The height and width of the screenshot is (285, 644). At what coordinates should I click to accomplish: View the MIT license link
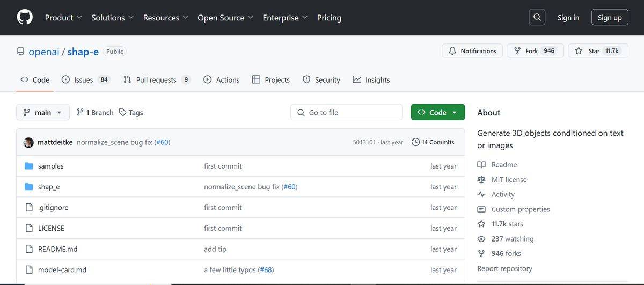509,179
